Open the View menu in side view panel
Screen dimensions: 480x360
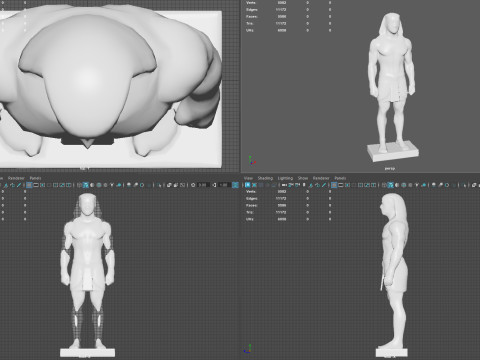click(248, 178)
